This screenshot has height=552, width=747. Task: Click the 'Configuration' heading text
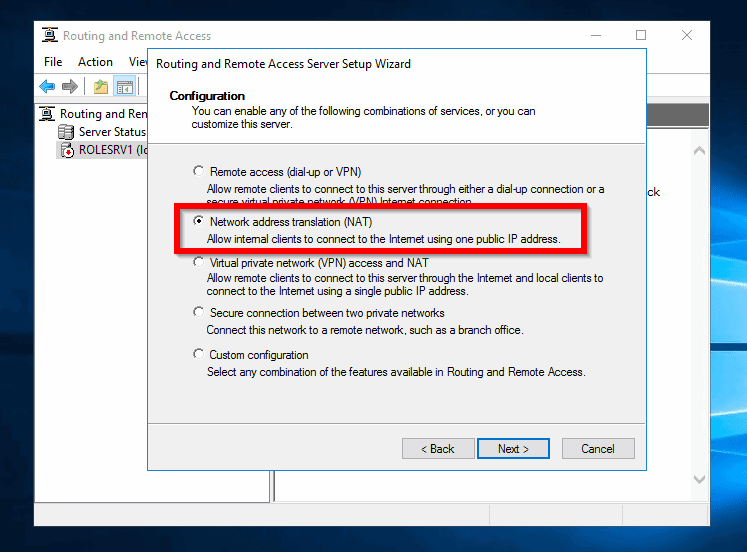pos(207,96)
